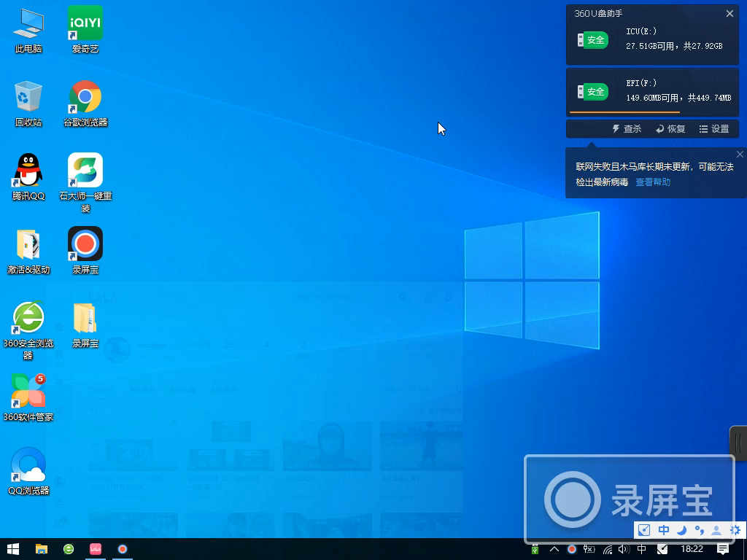This screenshot has height=560, width=747.
Task: Open 360 browser from the taskbar
Action: pyautogui.click(x=69, y=549)
